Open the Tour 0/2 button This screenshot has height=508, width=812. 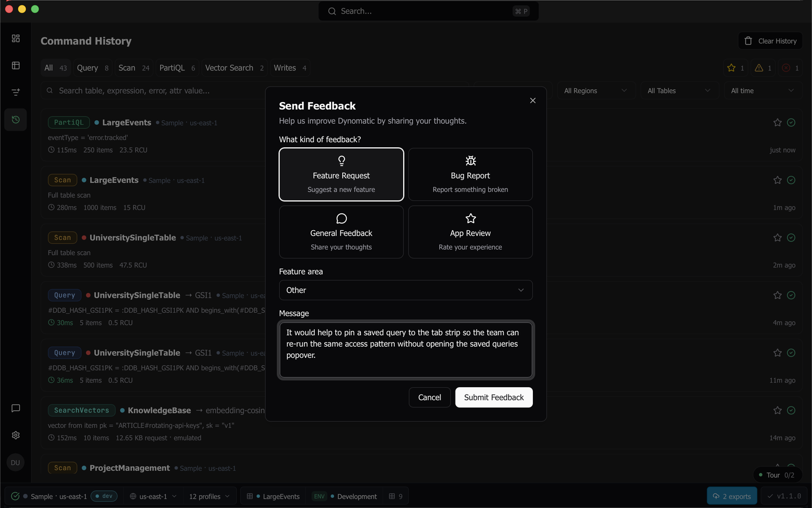point(777,475)
